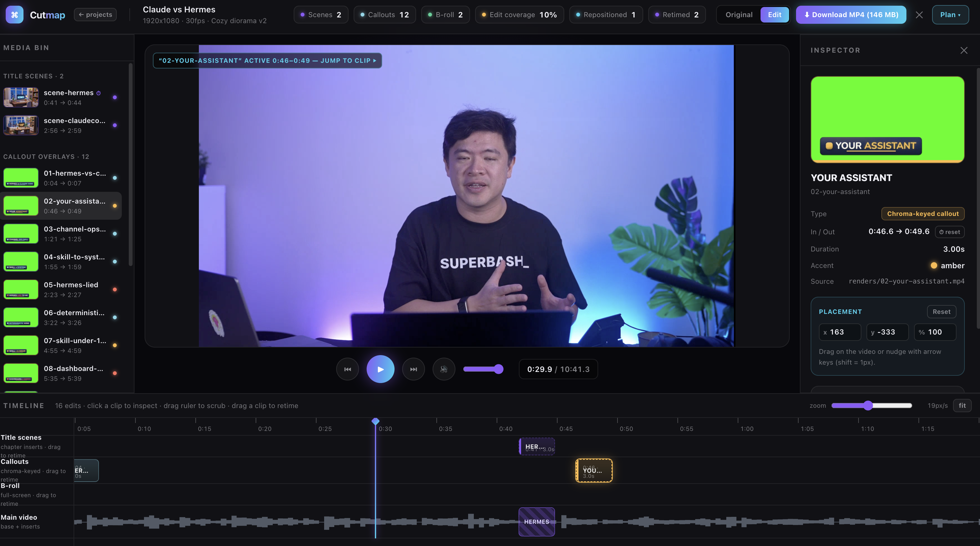The width and height of the screenshot is (980, 546).
Task: Click the Scenes 2 stat pill
Action: click(321, 15)
